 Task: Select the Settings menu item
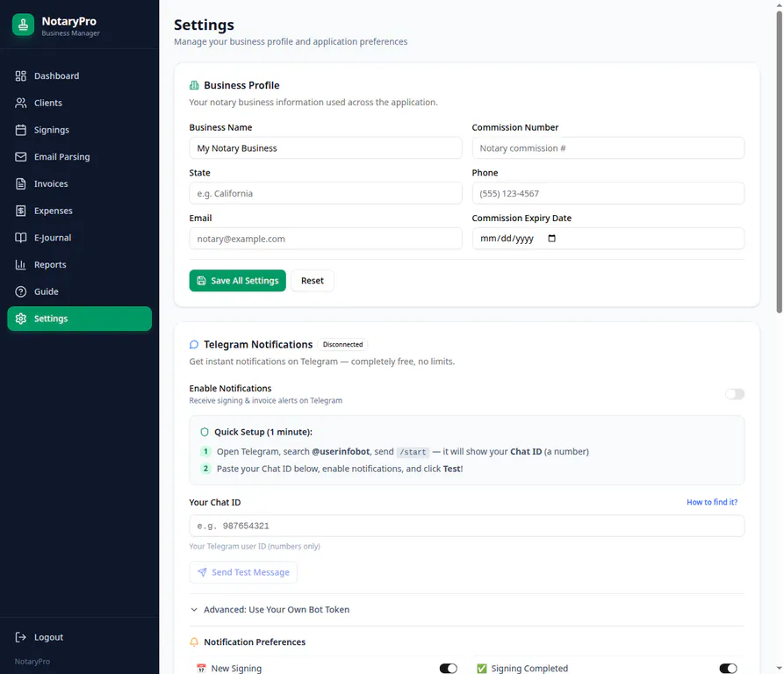tap(80, 319)
